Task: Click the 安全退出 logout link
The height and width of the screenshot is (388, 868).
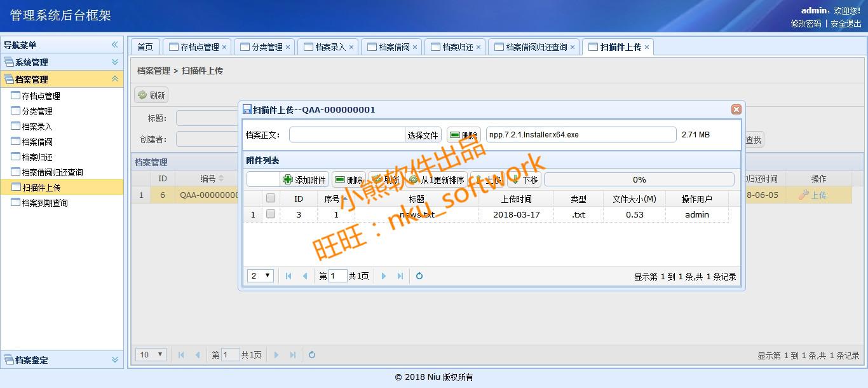Action: tap(846, 24)
